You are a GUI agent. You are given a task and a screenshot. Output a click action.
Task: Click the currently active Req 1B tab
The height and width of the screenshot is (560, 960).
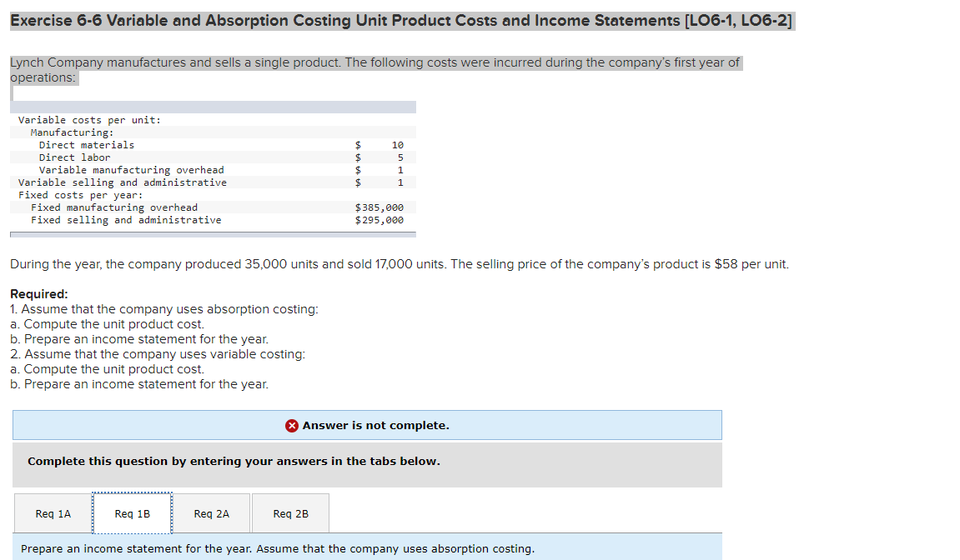pos(131,513)
